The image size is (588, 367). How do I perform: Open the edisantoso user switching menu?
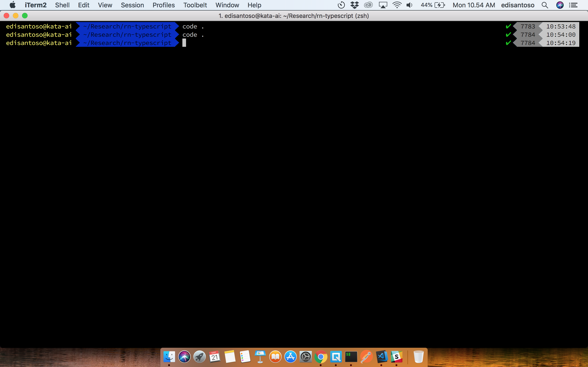(x=517, y=5)
